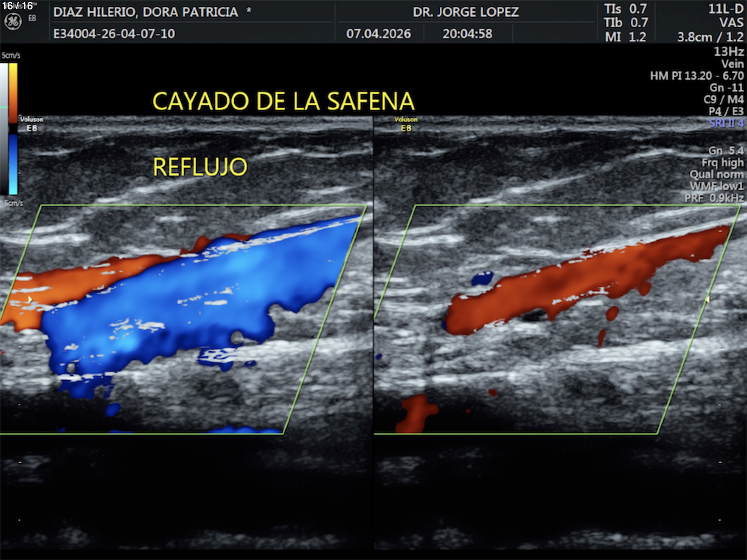The image size is (747, 560).
Task: Click the SRI II 4 setting
Action: click(726, 123)
